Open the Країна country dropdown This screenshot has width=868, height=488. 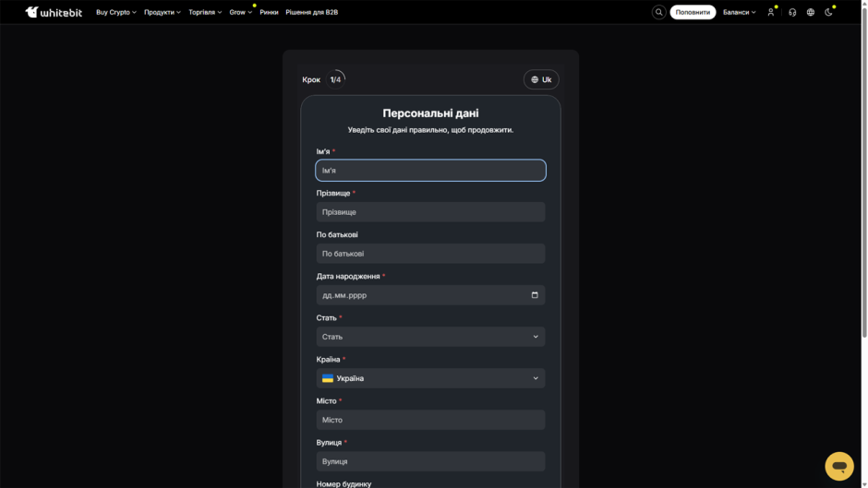[430, 378]
